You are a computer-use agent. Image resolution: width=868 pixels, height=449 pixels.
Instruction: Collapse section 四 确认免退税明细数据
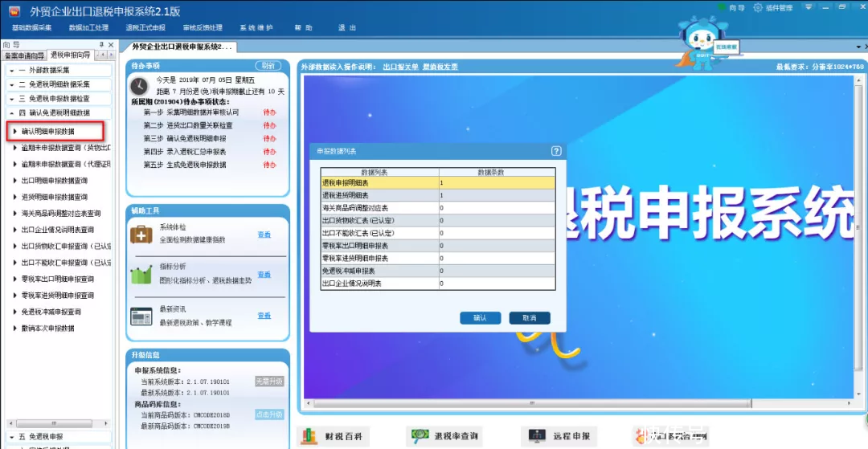[58, 112]
